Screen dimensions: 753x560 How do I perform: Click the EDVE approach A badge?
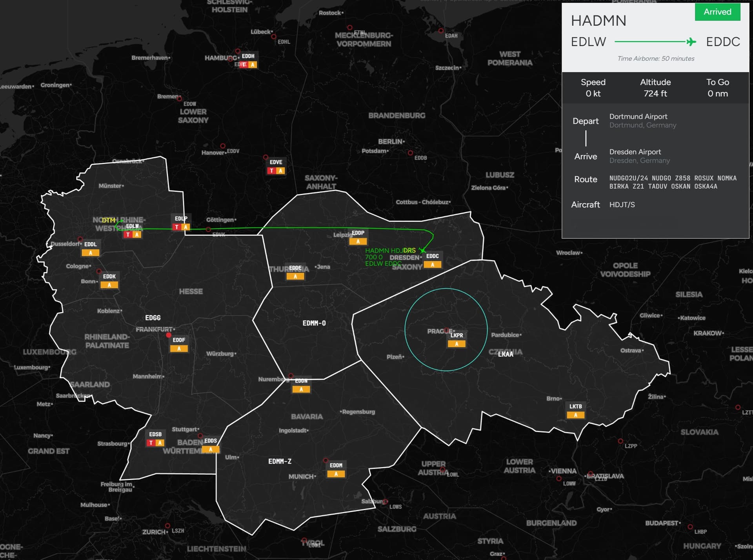280,171
